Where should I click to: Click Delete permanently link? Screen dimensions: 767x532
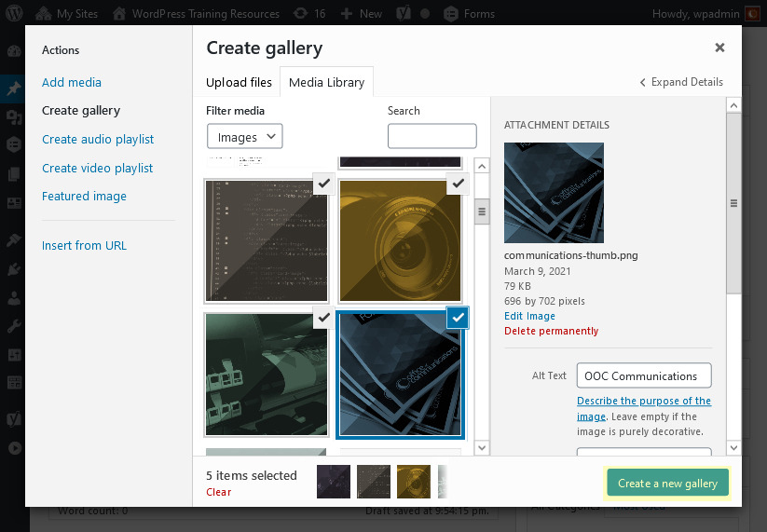552,331
